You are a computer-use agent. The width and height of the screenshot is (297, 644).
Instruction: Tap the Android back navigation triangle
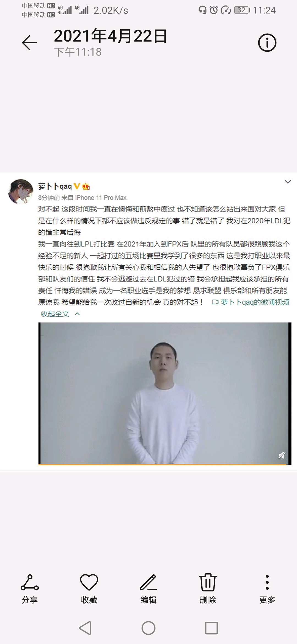click(x=85, y=628)
